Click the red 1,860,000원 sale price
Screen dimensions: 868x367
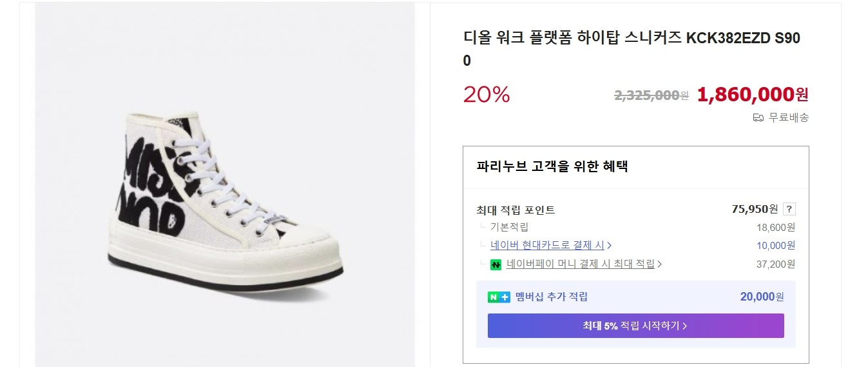point(752,95)
